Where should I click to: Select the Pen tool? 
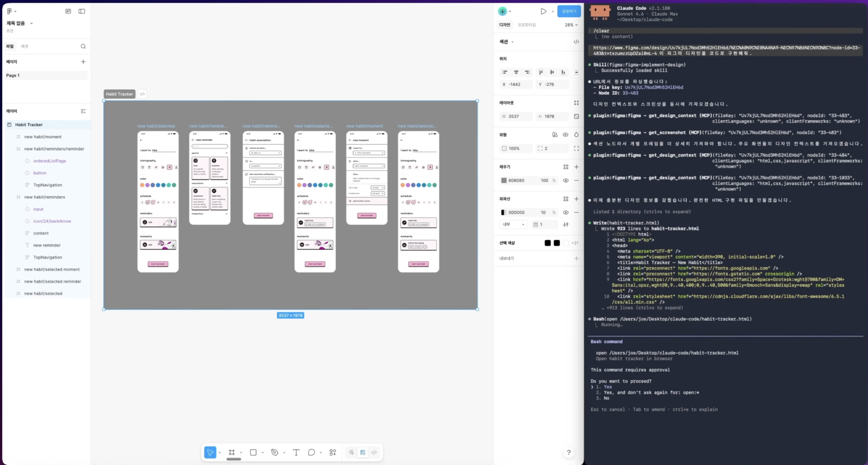coord(275,453)
